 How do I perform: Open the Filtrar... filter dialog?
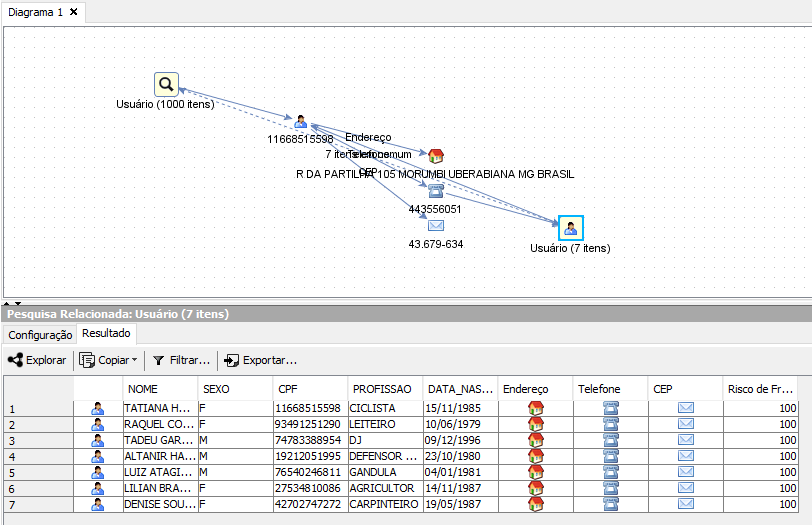click(181, 360)
